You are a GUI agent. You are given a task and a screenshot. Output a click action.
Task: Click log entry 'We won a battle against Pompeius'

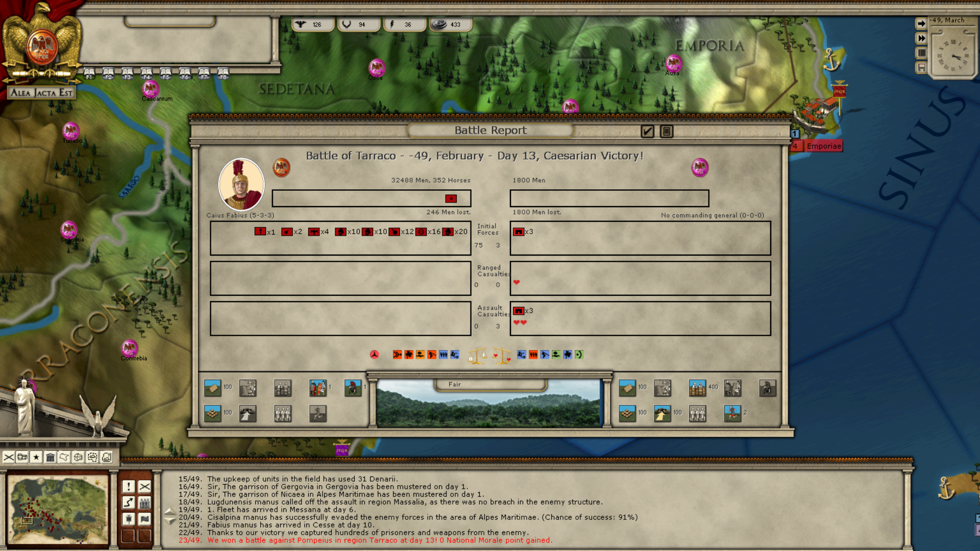(x=365, y=540)
